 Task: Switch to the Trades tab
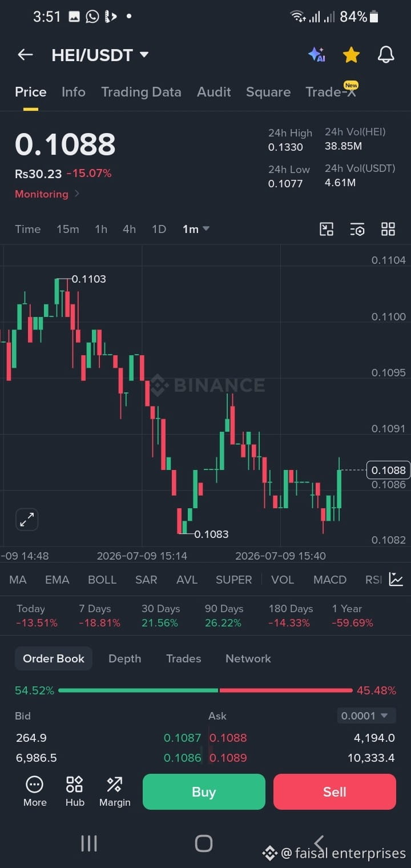pos(183,658)
